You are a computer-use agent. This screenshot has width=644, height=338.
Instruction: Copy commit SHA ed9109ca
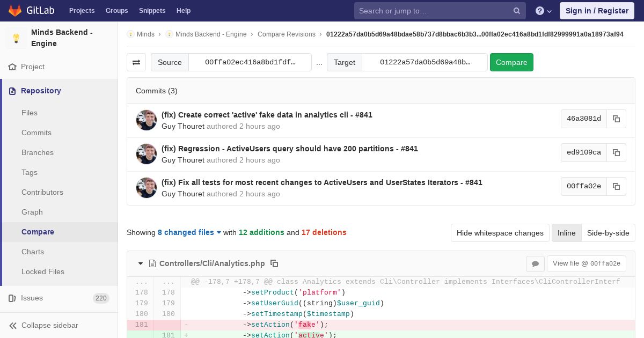[616, 152]
